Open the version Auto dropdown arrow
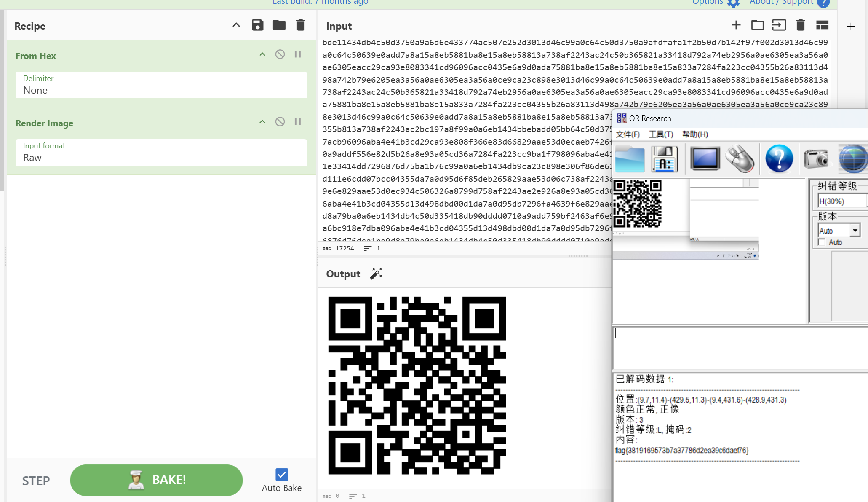Image resolution: width=868 pixels, height=502 pixels. (855, 231)
